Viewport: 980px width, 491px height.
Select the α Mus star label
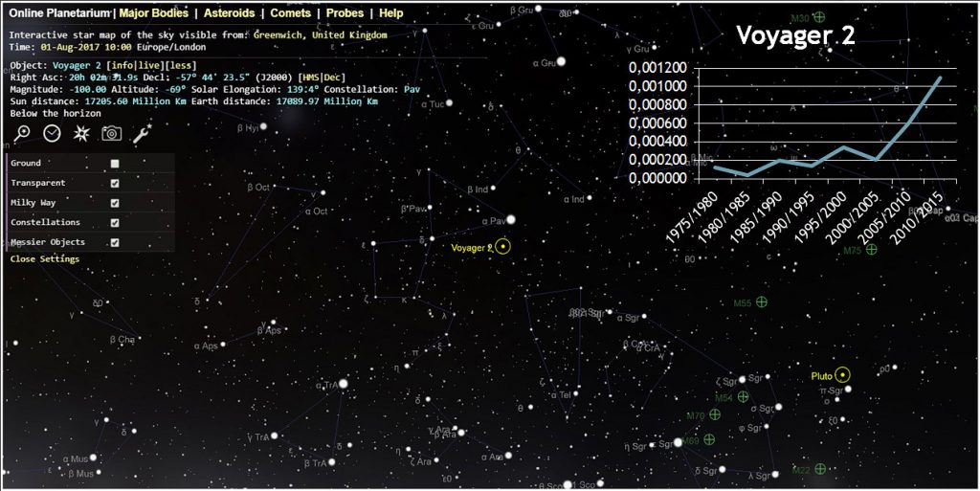pyautogui.click(x=75, y=459)
